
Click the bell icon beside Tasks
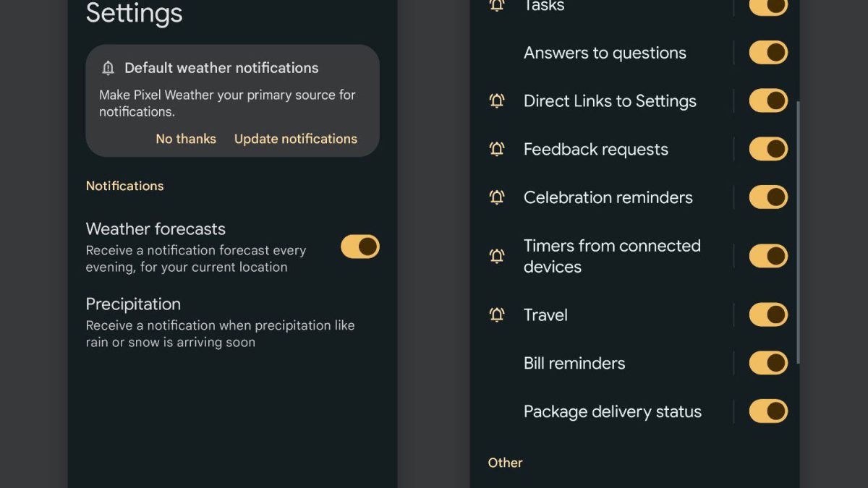coord(497,6)
